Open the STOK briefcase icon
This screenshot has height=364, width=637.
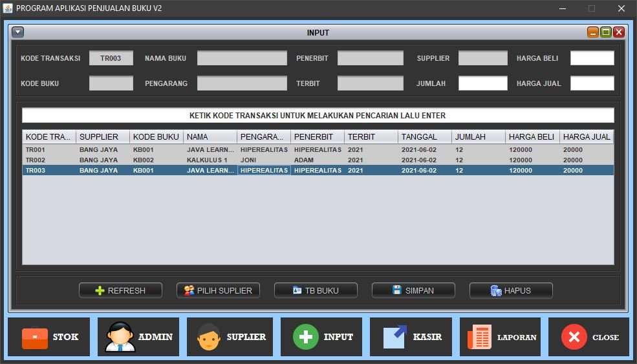click(x=35, y=337)
